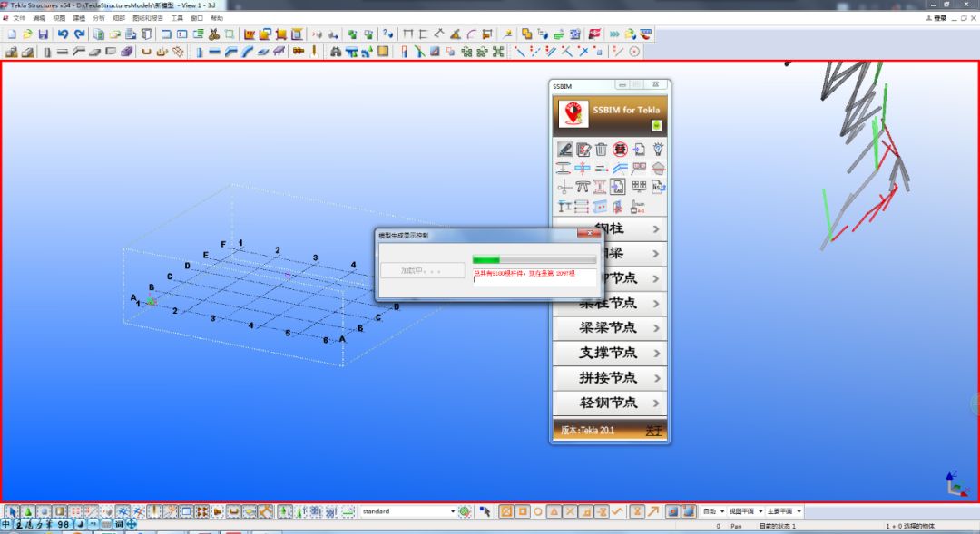The image size is (980, 534).
Task: Click the red prohibition icon in SSBIM toolbar
Action: [x=619, y=149]
